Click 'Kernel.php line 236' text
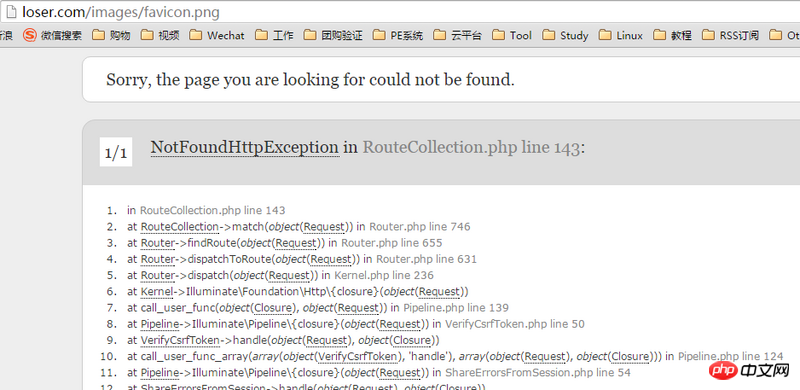The width and height of the screenshot is (800, 390). (x=384, y=275)
